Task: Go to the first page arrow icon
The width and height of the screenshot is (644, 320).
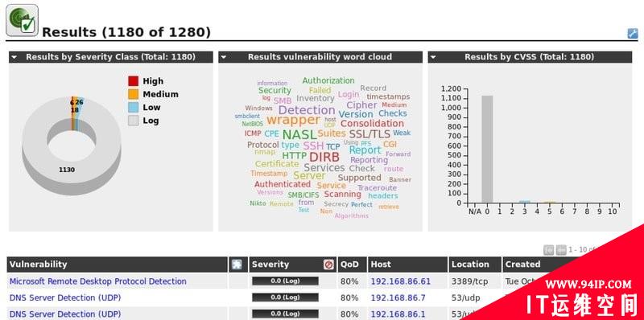Action: (x=549, y=249)
